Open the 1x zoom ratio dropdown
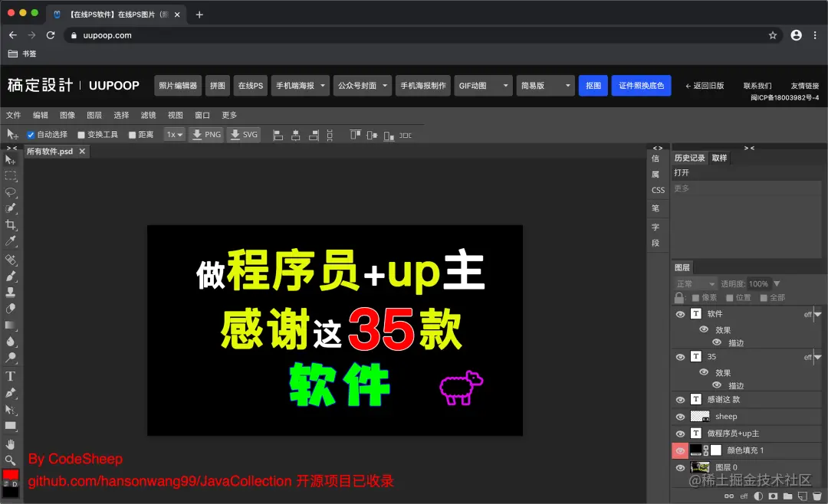Image resolution: width=828 pixels, height=504 pixels. click(x=174, y=134)
